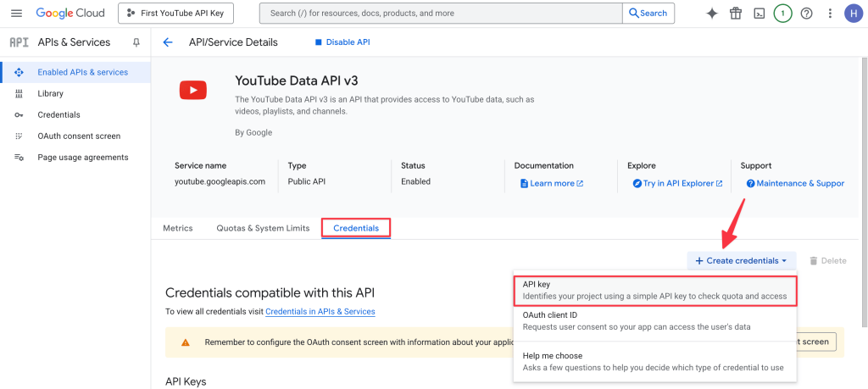
Task: Click the back arrow to API list
Action: (x=168, y=42)
